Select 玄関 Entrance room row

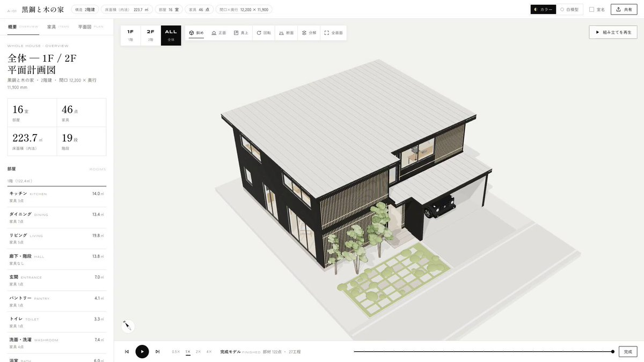(x=57, y=280)
